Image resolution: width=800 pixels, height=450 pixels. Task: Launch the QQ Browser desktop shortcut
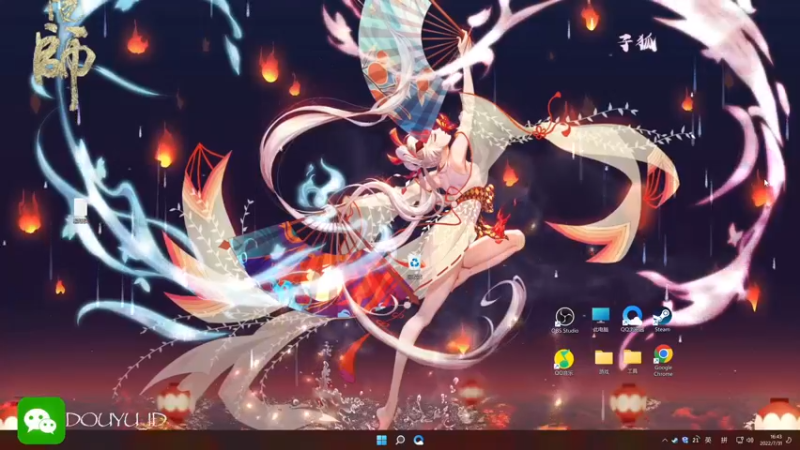click(x=632, y=319)
